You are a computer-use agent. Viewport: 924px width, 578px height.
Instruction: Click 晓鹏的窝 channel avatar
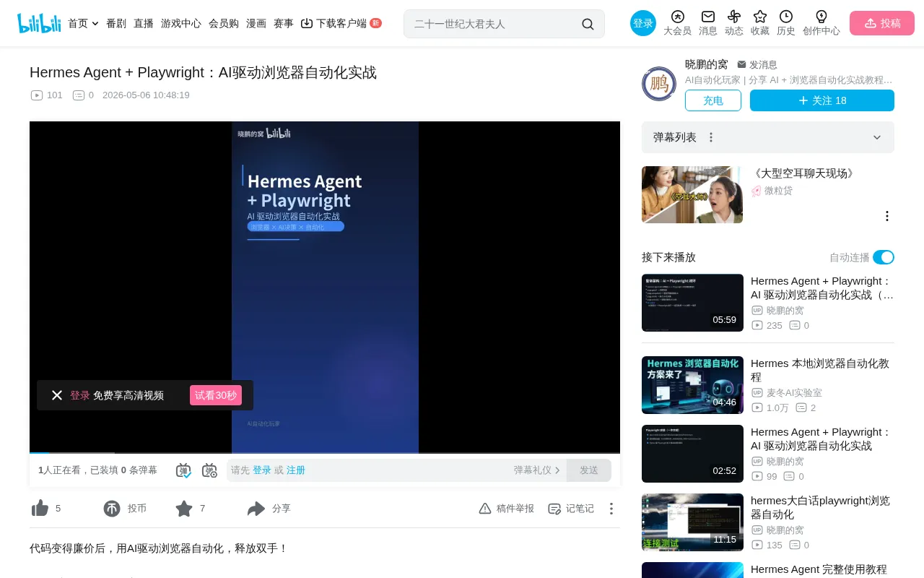(659, 84)
